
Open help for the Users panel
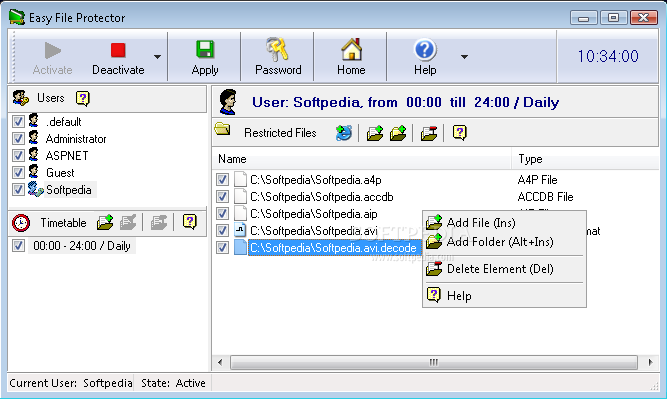point(83,98)
